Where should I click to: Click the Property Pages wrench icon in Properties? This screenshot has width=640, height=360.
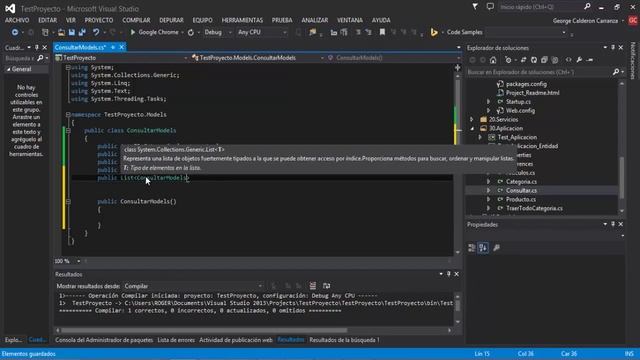click(x=497, y=248)
